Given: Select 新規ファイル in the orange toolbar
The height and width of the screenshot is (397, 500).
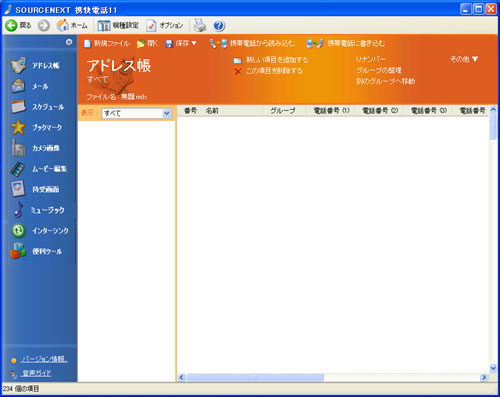Looking at the screenshot, I should 107,43.
